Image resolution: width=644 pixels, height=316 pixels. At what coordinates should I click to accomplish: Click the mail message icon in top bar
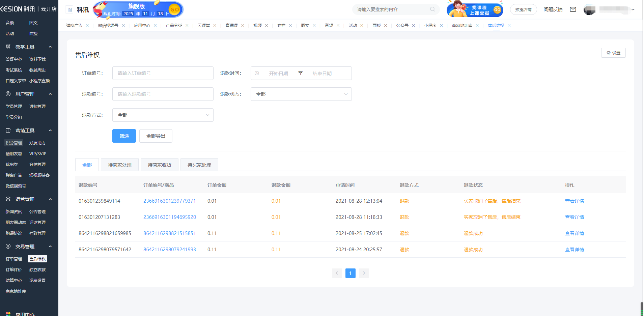click(573, 9)
